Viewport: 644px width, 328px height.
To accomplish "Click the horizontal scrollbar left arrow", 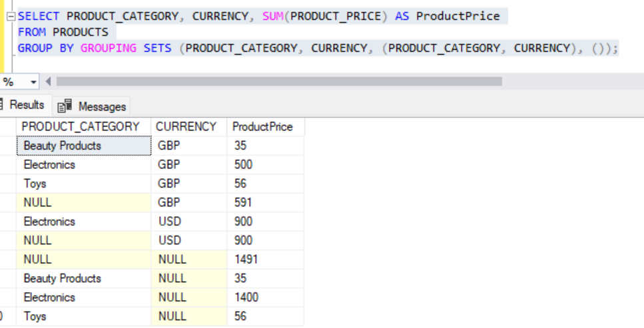I will (x=48, y=82).
